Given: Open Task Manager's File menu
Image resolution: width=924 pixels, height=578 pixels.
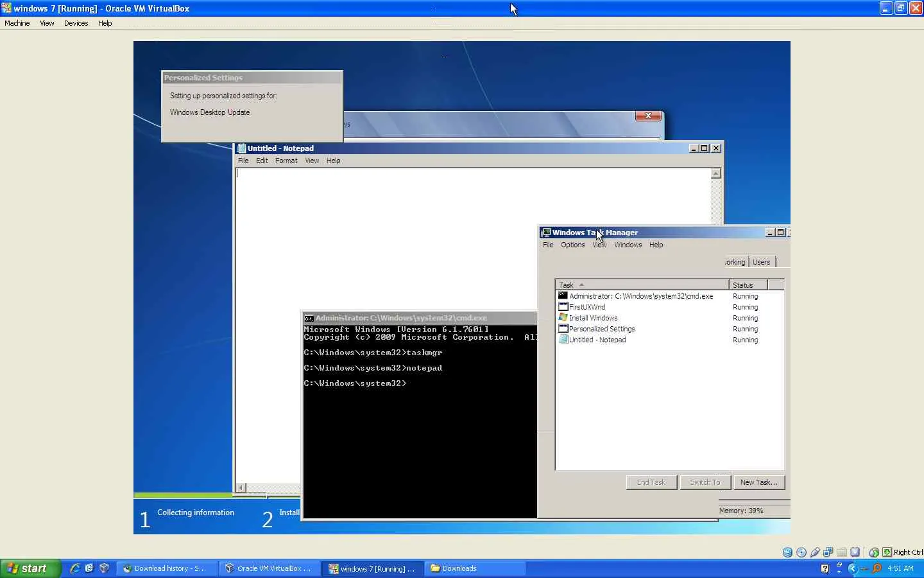Looking at the screenshot, I should click(x=548, y=245).
